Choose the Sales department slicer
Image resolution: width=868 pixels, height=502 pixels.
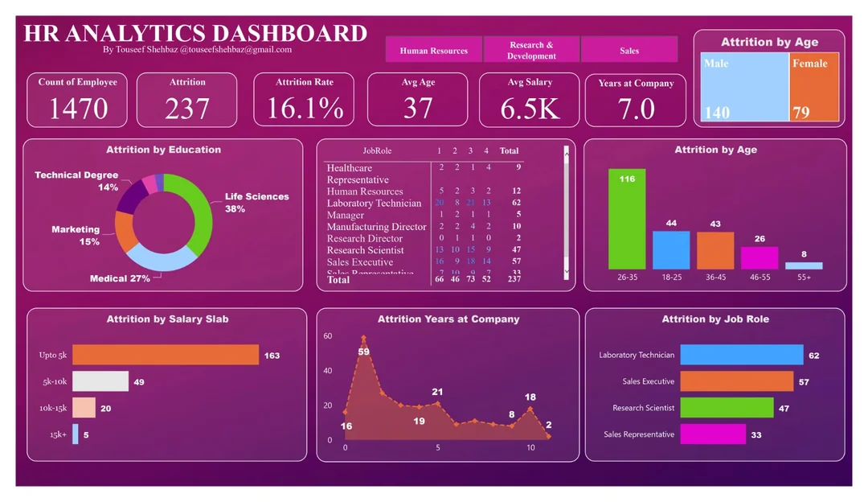[629, 50]
